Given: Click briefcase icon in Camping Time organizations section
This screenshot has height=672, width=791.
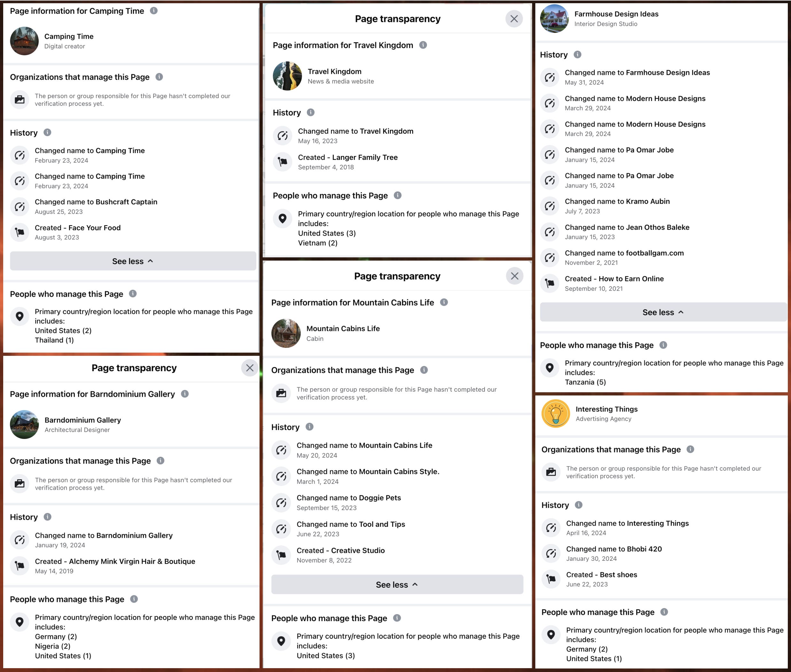Looking at the screenshot, I should tap(20, 100).
